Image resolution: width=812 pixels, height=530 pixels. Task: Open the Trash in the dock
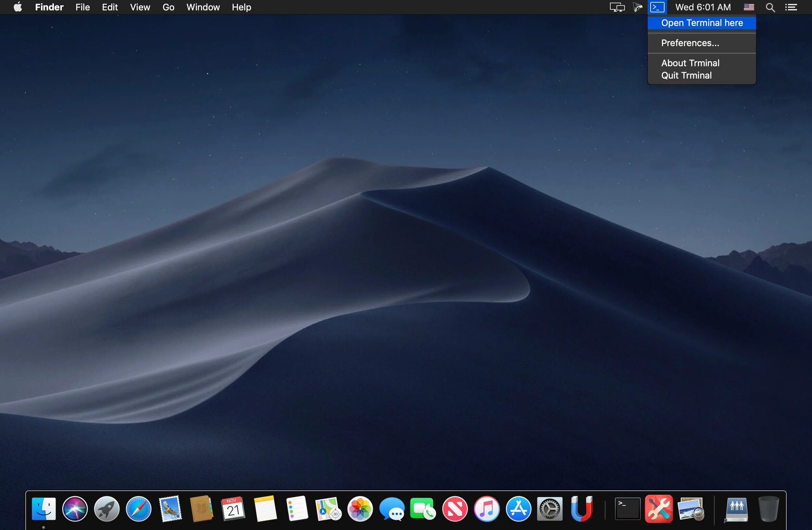768,509
